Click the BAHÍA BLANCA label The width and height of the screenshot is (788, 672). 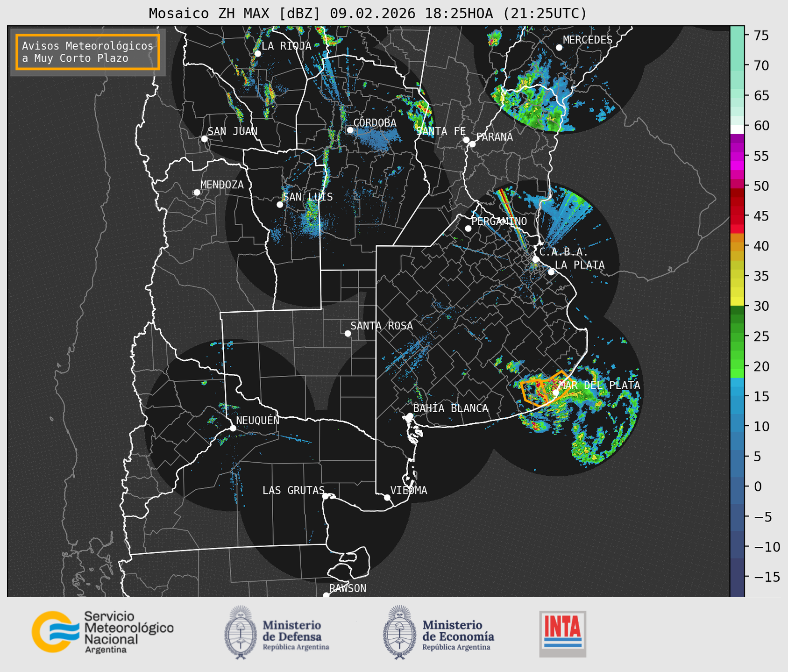(451, 408)
